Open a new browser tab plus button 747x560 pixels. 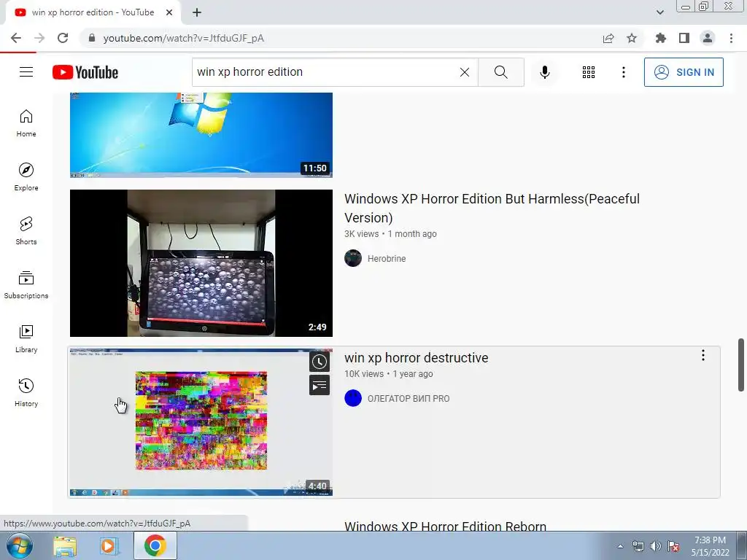(197, 12)
